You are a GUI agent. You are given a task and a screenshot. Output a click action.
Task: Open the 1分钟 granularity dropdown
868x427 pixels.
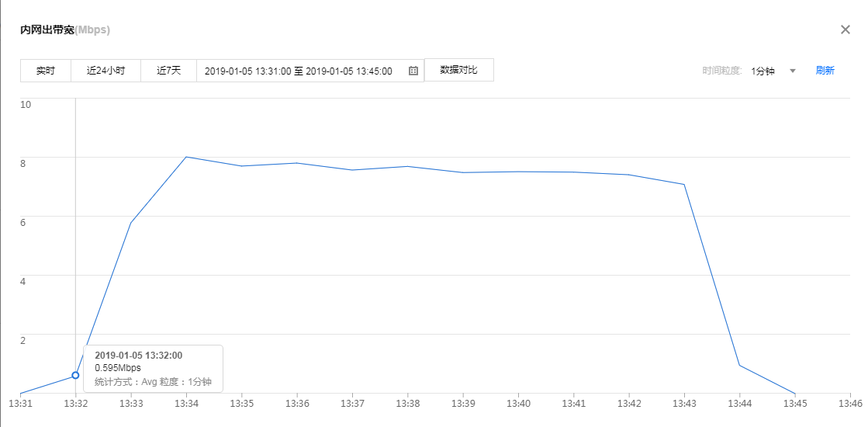point(763,71)
